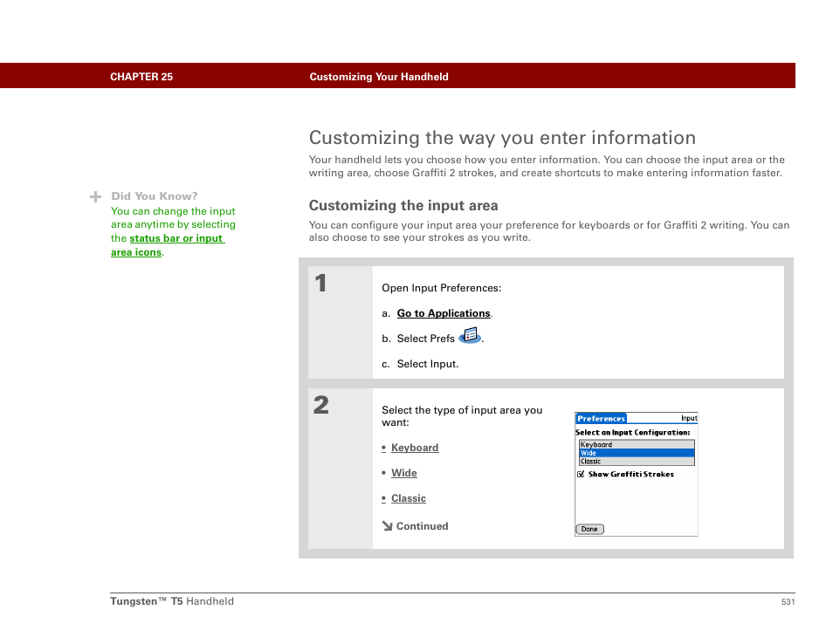Open the Classic link in step 2
This screenshot has width=833, height=644.
409,498
